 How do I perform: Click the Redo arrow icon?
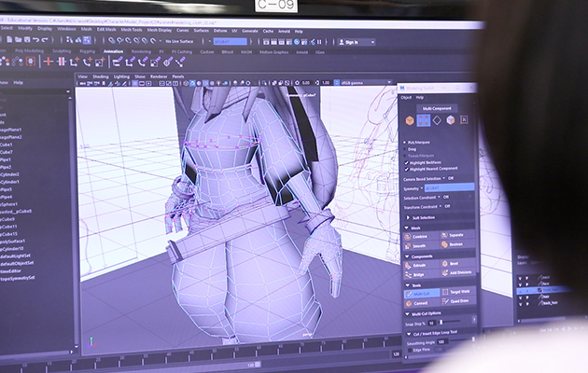point(45,40)
